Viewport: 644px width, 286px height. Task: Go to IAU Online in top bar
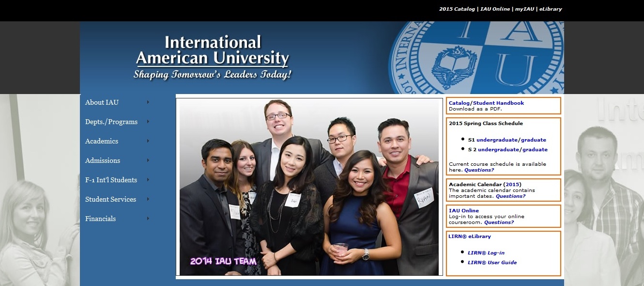[x=495, y=9]
